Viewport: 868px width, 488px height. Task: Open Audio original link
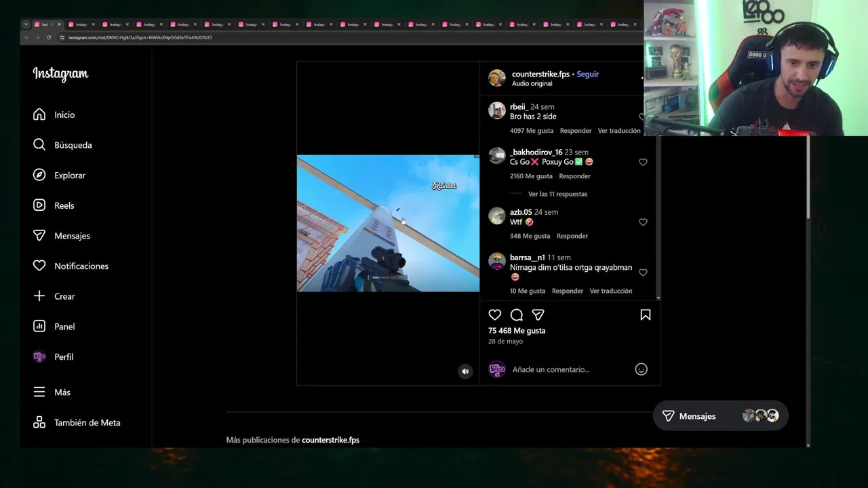click(x=532, y=83)
